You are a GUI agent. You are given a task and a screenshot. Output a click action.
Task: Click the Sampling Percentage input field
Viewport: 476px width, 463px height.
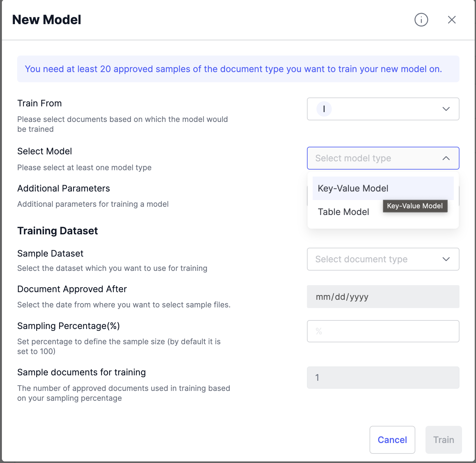[x=383, y=331]
